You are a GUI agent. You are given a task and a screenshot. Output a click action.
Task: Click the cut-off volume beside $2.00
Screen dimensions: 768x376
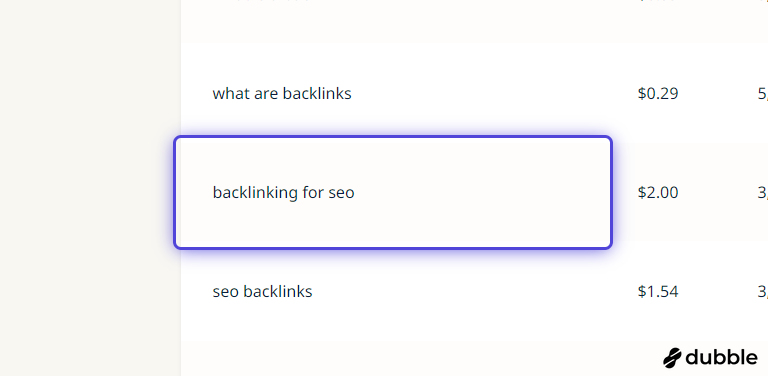click(x=763, y=193)
